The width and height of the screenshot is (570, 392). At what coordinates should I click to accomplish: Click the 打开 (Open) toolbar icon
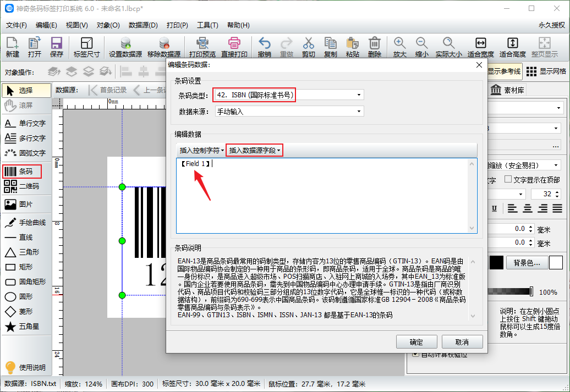click(35, 47)
